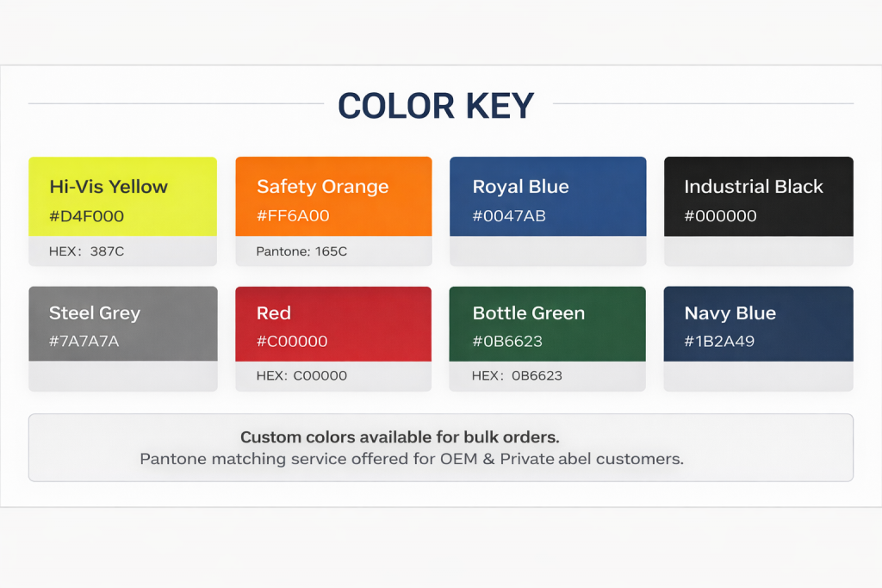The image size is (882, 588).
Task: Click the #0047AB hex value
Action: click(x=509, y=216)
